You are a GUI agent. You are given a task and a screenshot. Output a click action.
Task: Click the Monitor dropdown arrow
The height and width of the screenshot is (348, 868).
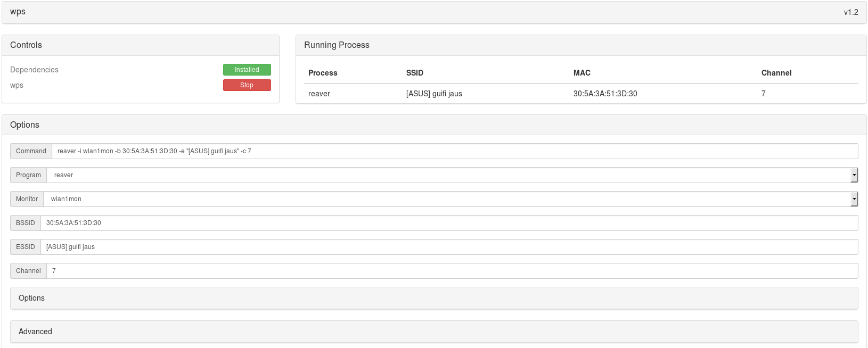click(x=854, y=199)
